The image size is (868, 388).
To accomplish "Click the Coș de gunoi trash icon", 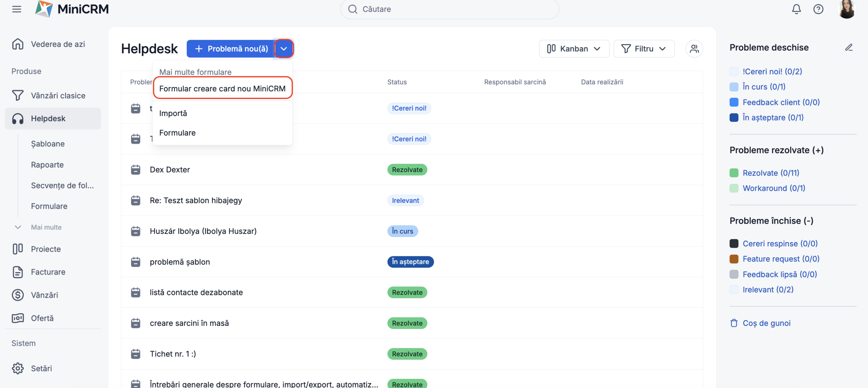I will click(734, 323).
